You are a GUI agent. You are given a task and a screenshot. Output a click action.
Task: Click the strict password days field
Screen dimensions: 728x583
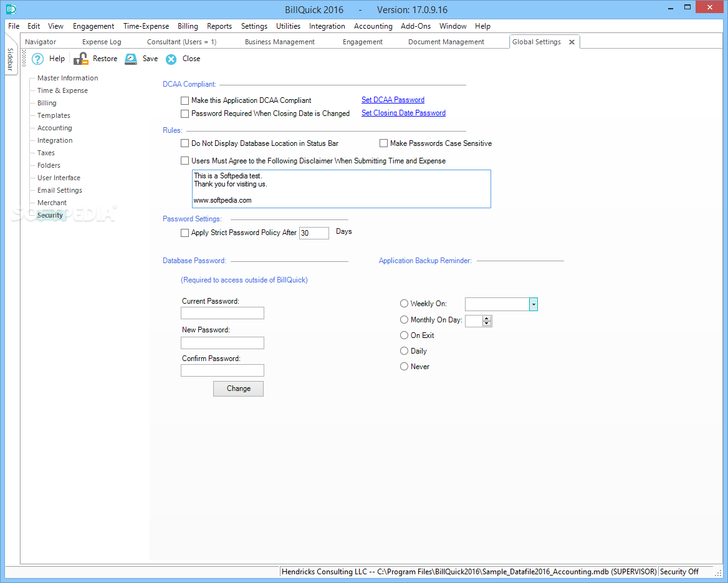coord(314,233)
